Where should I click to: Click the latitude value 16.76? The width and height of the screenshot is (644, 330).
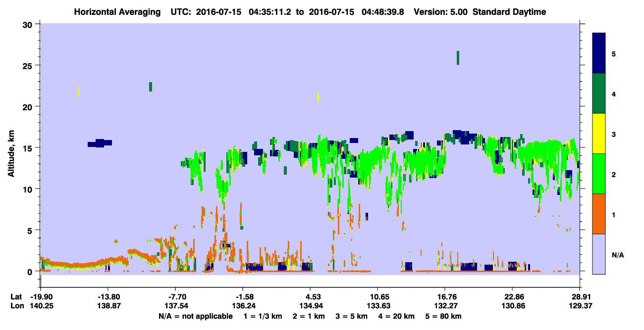(445, 297)
